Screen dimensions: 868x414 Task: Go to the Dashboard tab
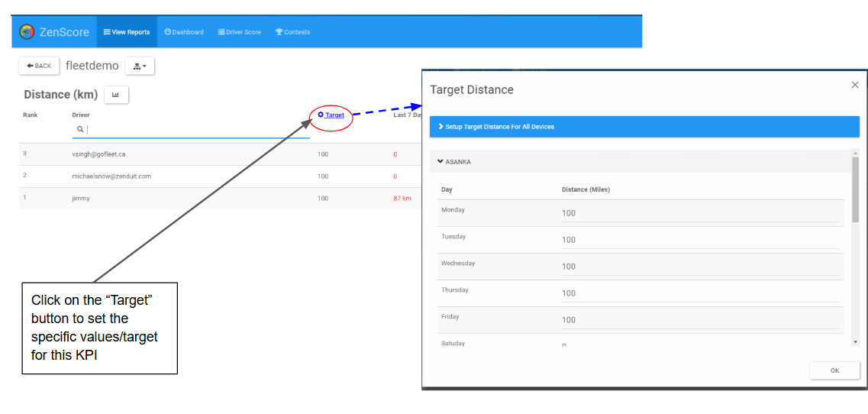click(x=184, y=32)
